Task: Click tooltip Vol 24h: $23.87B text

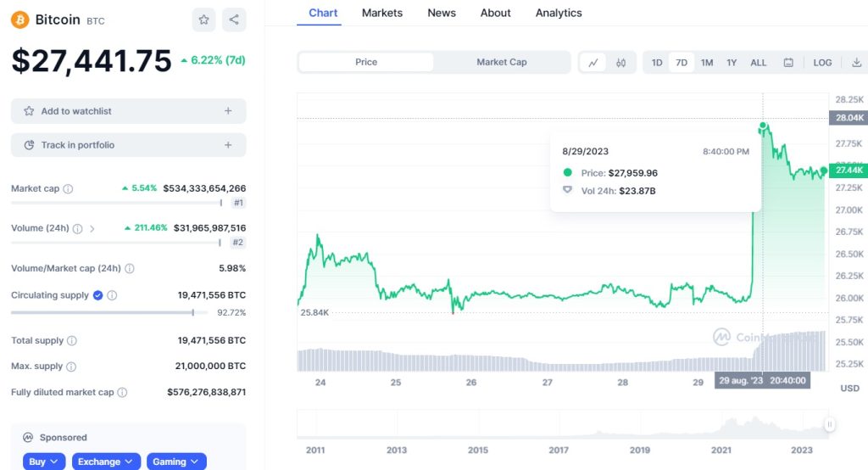Action: (618, 191)
